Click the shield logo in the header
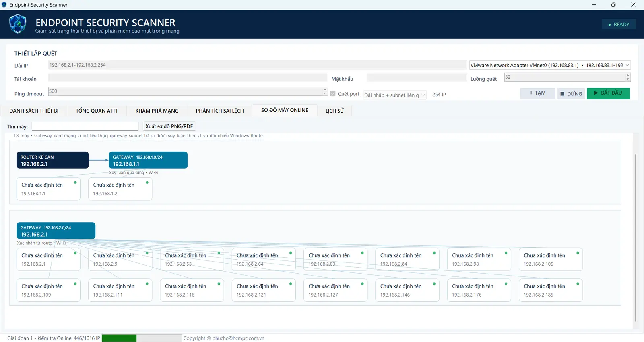Image resolution: width=644 pixels, height=342 pixels. pyautogui.click(x=18, y=24)
